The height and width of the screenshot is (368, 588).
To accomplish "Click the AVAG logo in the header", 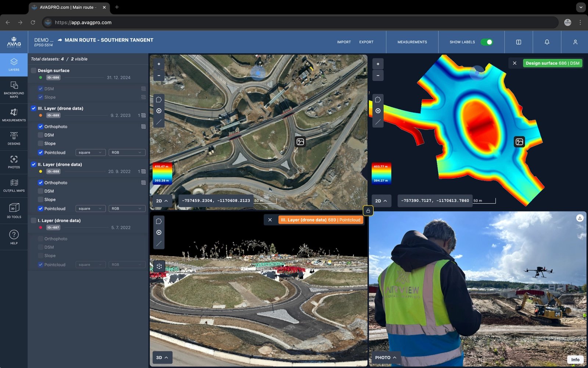I will coord(14,42).
